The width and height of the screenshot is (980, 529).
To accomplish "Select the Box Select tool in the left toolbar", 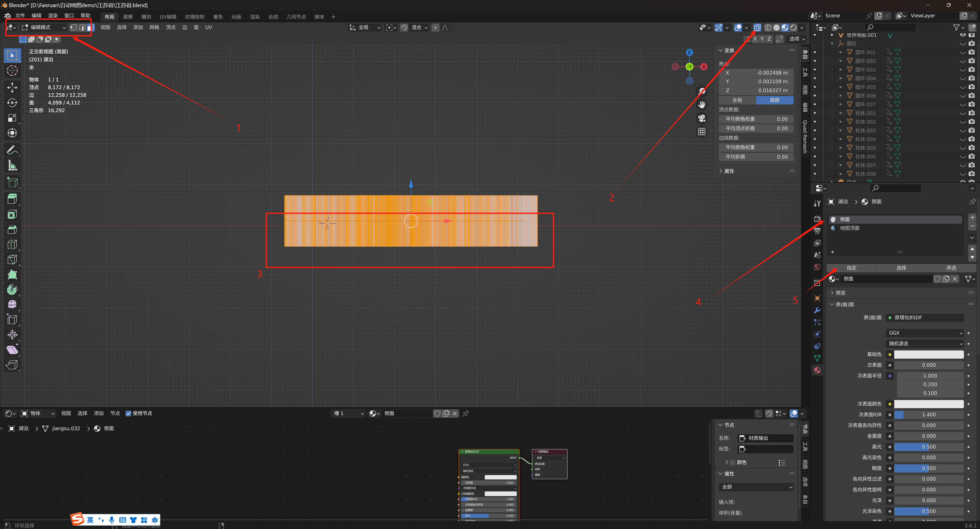I will coord(12,55).
